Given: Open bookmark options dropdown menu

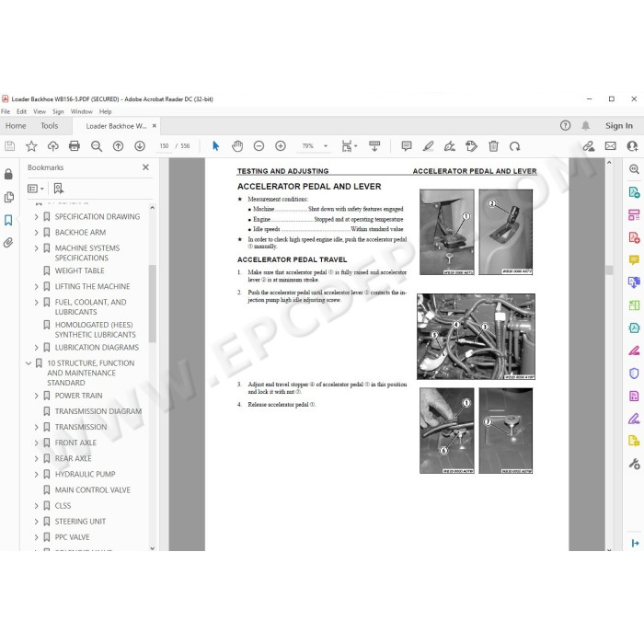Looking at the screenshot, I should pyautogui.click(x=35, y=189).
